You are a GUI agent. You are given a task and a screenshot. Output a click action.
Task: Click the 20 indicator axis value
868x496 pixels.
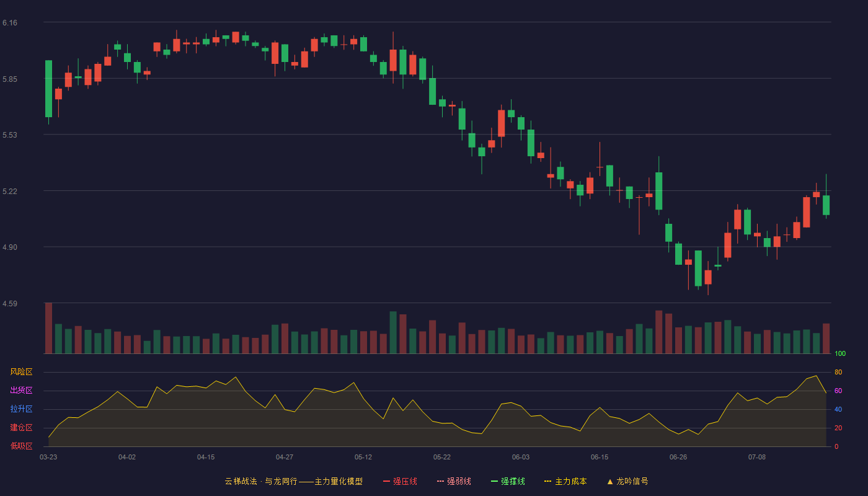pos(838,428)
